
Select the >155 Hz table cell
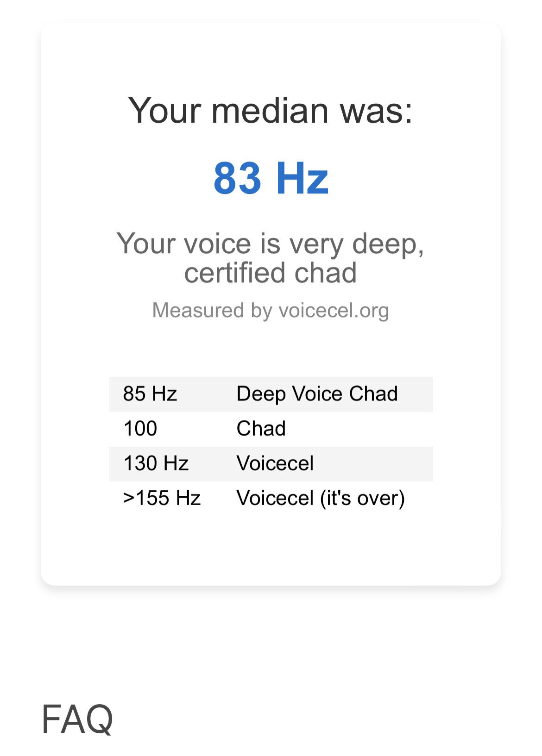[x=162, y=499]
